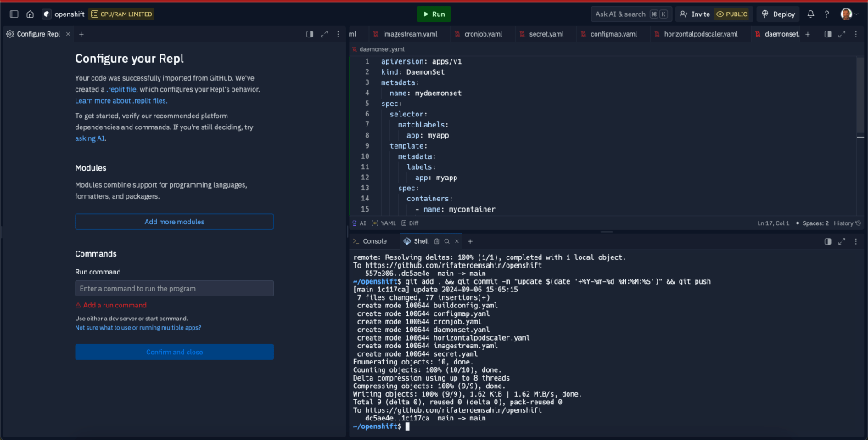Open AI in editor status bar

(x=359, y=223)
